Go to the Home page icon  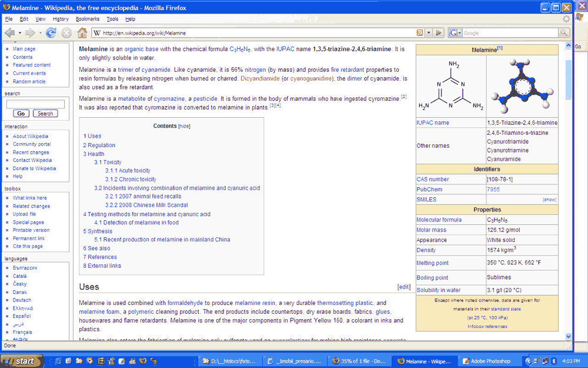tap(82, 33)
